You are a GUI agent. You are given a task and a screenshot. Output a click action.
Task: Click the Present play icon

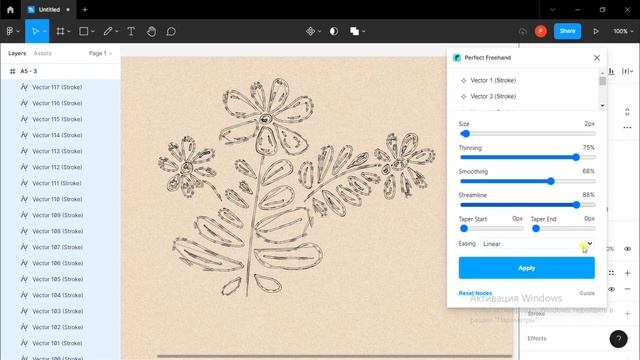[596, 31]
